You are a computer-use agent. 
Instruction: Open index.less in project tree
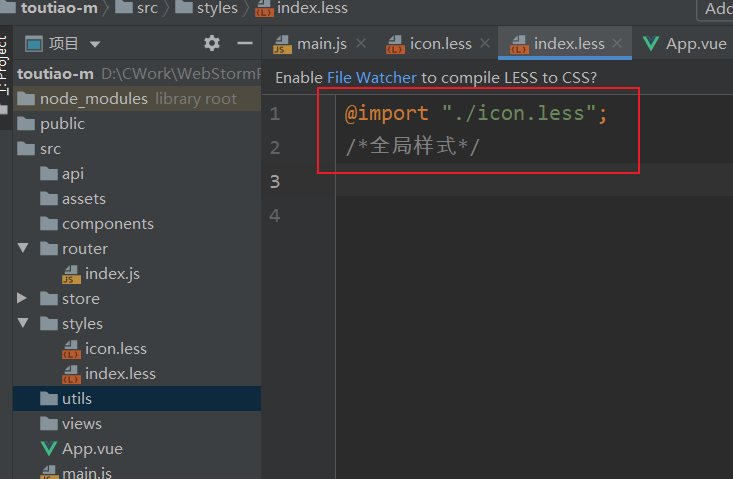pyautogui.click(x=121, y=374)
